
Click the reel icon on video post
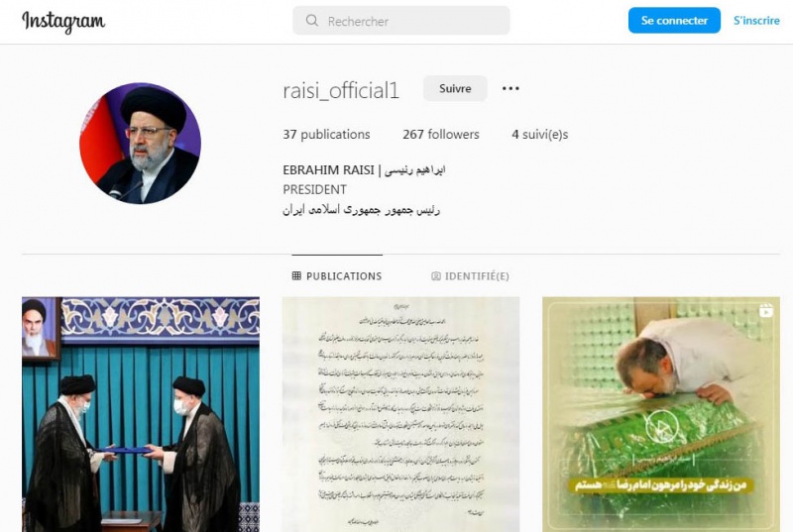(765, 310)
